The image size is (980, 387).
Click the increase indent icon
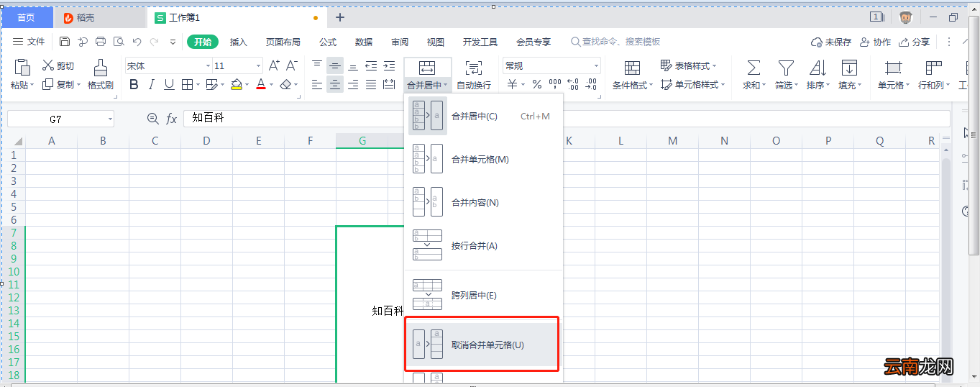click(389, 65)
